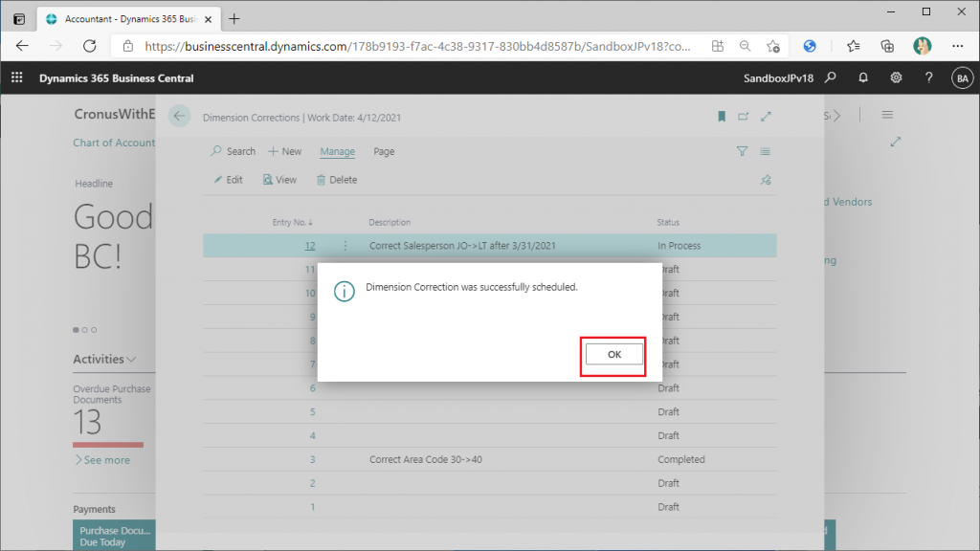
Task: Close the Accountant - Dynamics 365 tab
Action: (208, 19)
